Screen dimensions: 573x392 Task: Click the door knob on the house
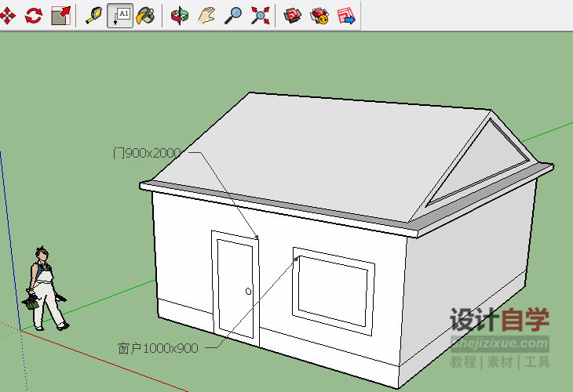pos(249,292)
